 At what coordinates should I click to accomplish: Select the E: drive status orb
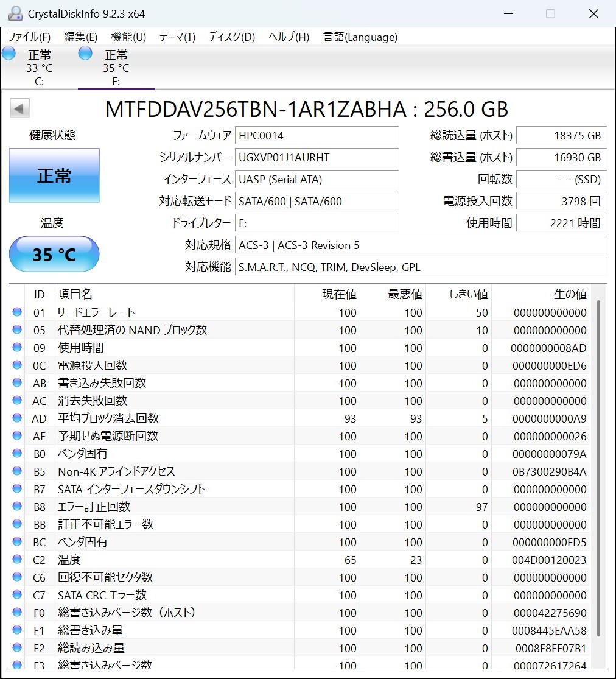[85, 53]
